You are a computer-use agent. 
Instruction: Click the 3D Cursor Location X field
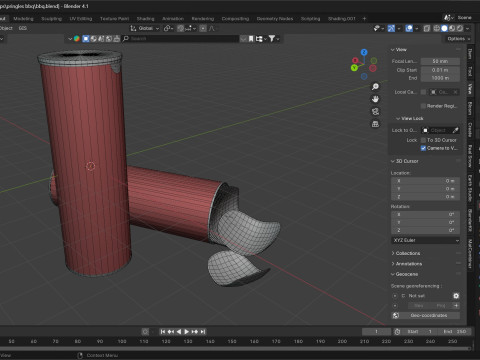pyautogui.click(x=425, y=181)
